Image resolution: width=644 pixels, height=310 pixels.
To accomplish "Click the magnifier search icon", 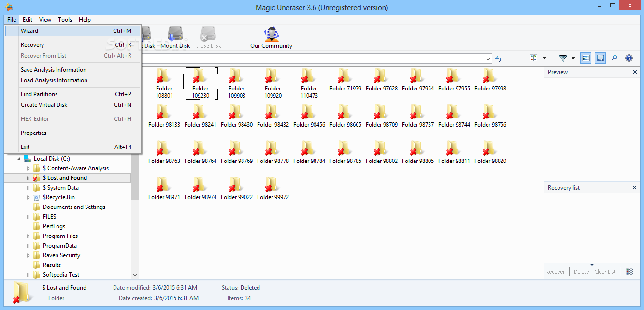I will click(615, 58).
